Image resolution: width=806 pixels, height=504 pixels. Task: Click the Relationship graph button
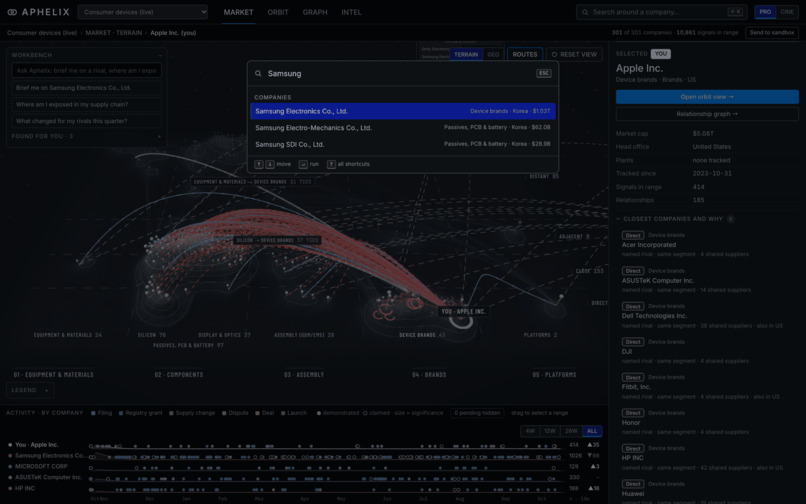707,114
